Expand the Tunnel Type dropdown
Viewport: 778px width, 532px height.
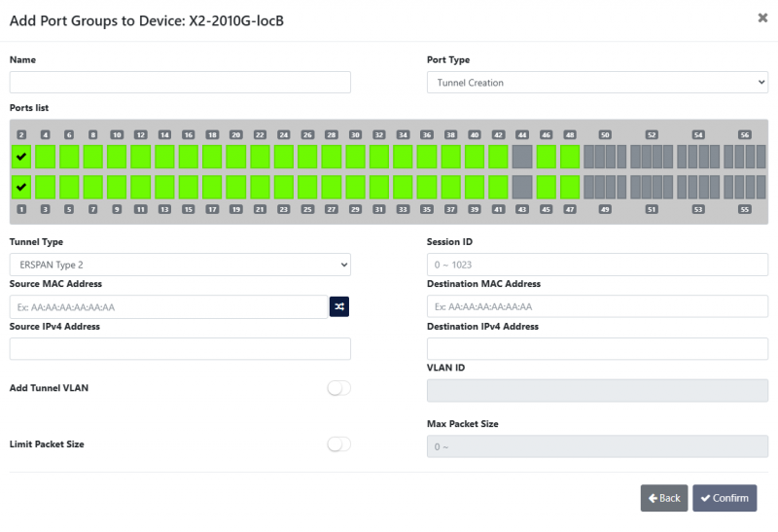(180, 265)
